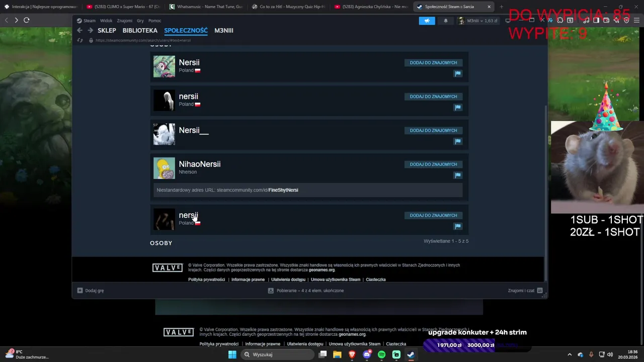This screenshot has width=644, height=362.
Task: Switch to Agnieszka Chylińska browser tab
Action: click(x=371, y=7)
